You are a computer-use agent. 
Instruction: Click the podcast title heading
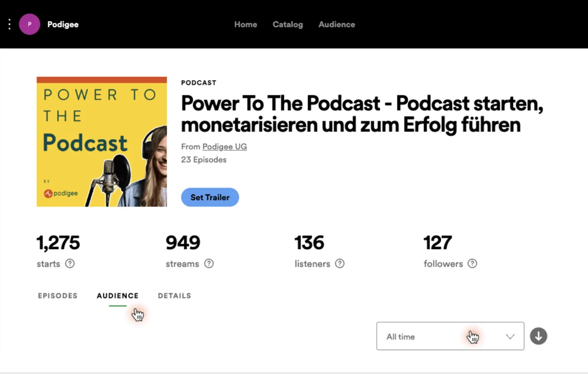pos(362,114)
